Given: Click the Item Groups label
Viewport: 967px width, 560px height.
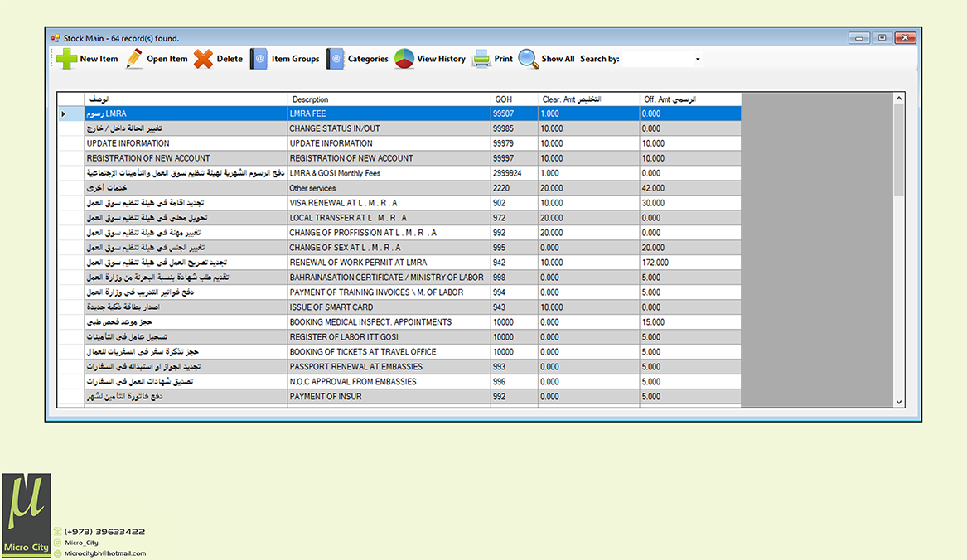Looking at the screenshot, I should click(x=296, y=59).
